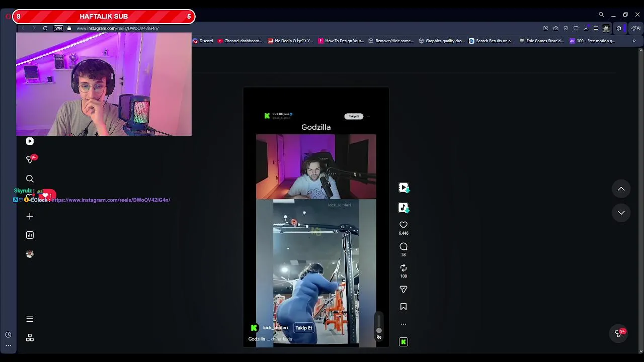Open the 'How To Design Your...' bookmark

tap(341, 41)
